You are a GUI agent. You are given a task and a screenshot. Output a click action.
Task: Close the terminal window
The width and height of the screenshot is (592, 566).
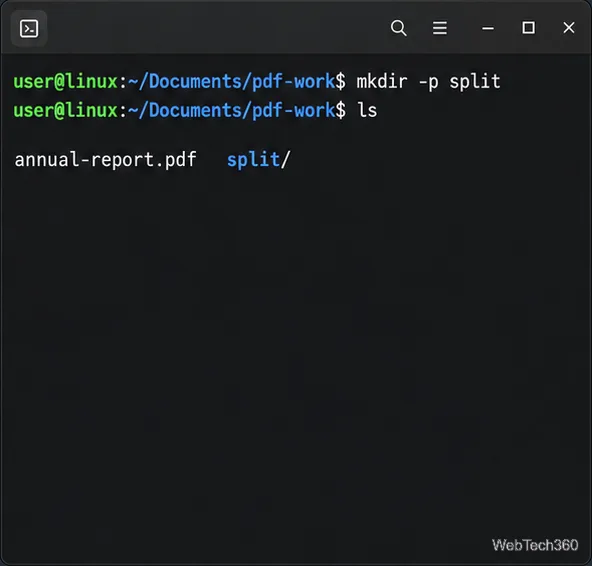pyautogui.click(x=569, y=28)
